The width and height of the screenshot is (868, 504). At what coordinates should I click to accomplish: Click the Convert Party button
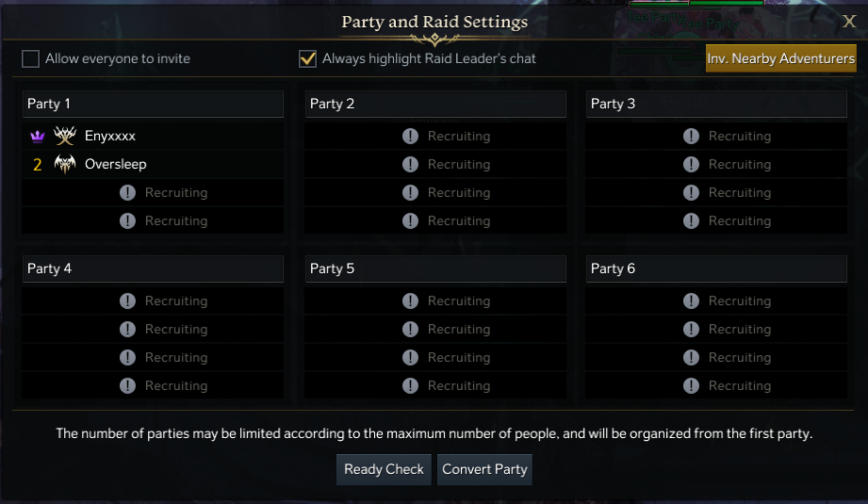click(x=484, y=469)
